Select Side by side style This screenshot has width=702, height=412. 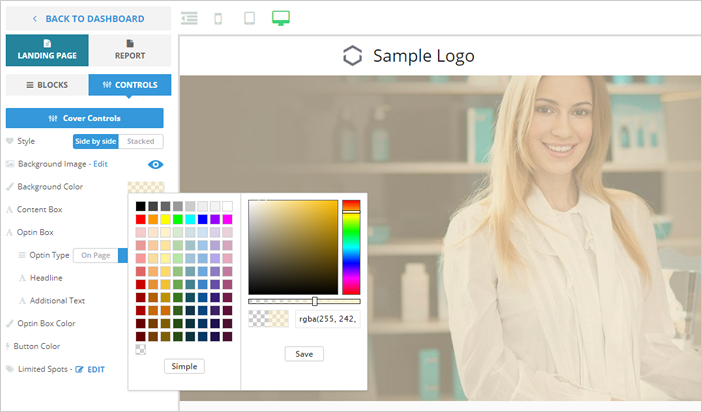coord(96,141)
